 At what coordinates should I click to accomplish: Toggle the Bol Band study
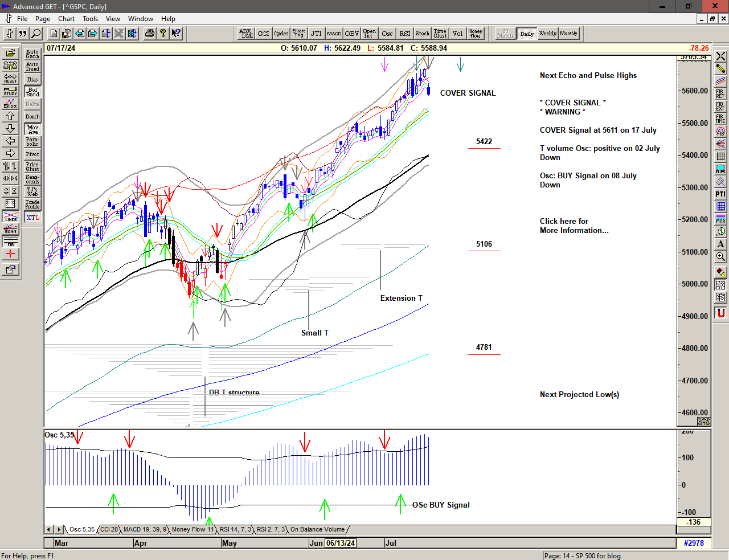[32, 92]
